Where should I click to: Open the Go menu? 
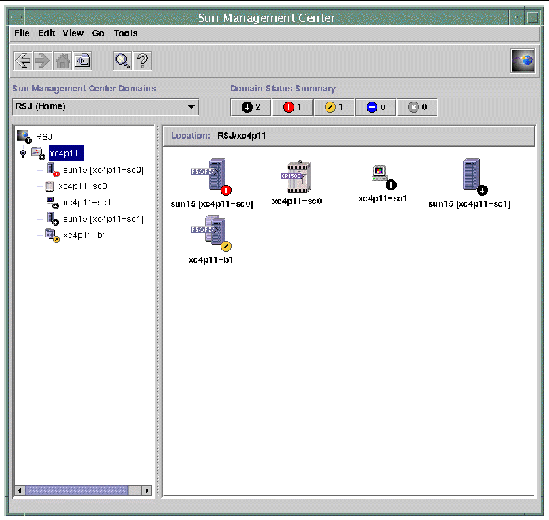click(x=98, y=33)
